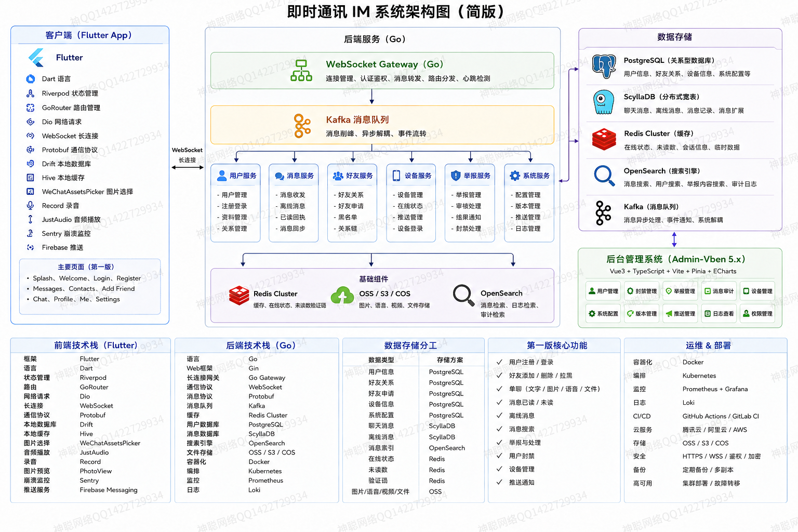Viewport: 798px width, 532px height.
Task: Click the 举报服务 shield icon
Action: point(456,176)
